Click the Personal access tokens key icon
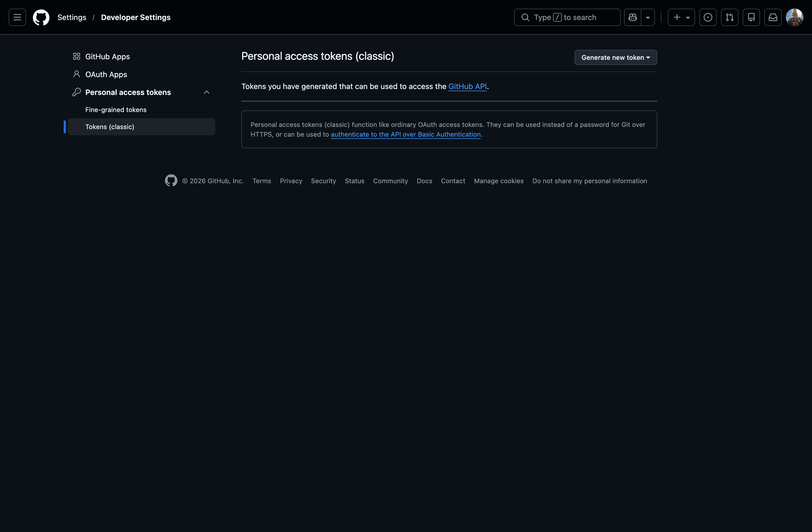812x532 pixels. (76, 92)
